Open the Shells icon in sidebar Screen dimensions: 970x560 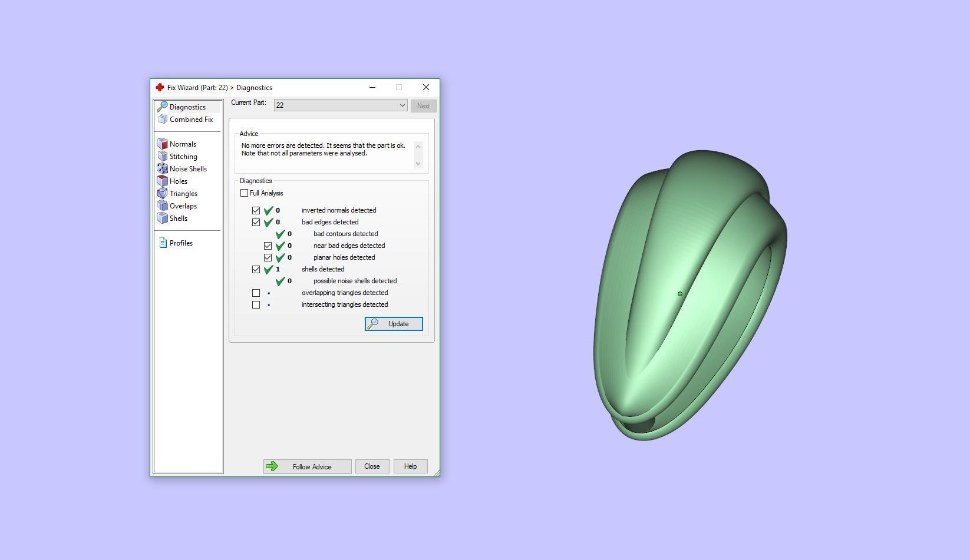(x=163, y=218)
